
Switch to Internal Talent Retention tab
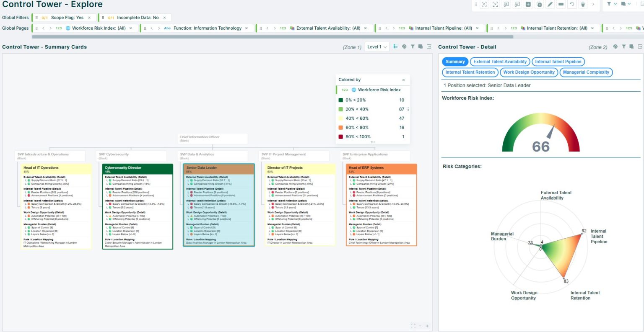pos(470,72)
